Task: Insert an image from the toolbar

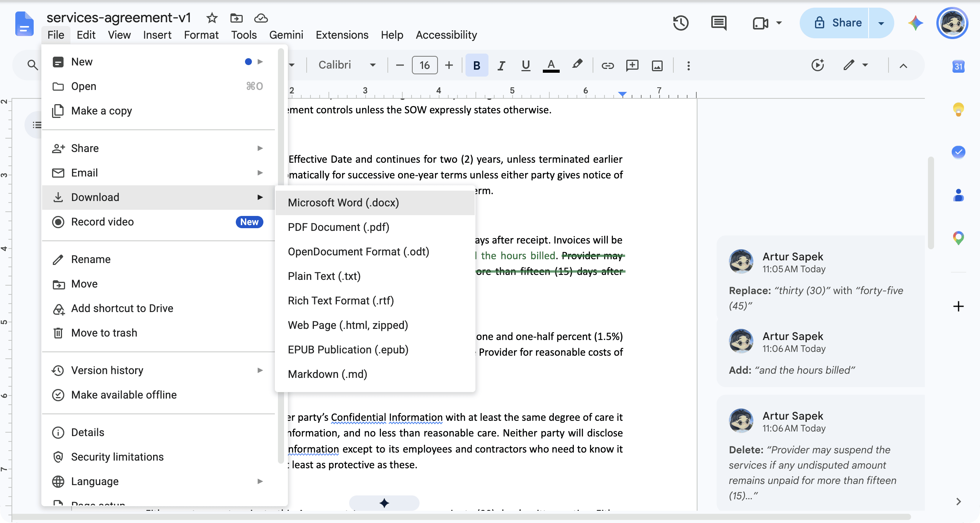Action: pos(657,65)
